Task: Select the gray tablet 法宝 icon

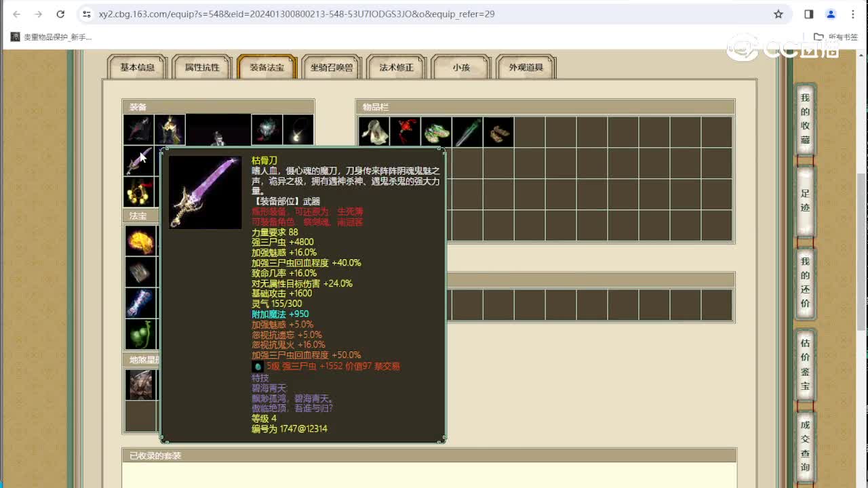Action: click(x=140, y=272)
